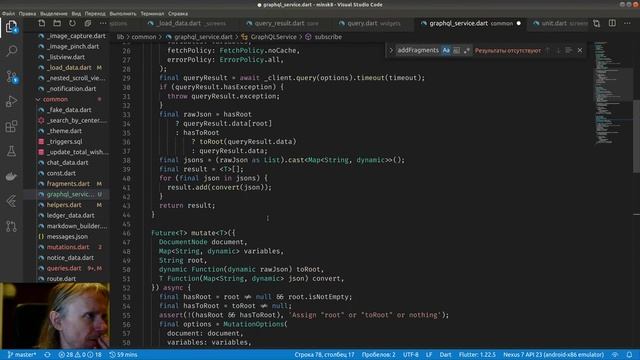Close the find widget
640x360 pixels.
pyautogui.click(x=580, y=50)
